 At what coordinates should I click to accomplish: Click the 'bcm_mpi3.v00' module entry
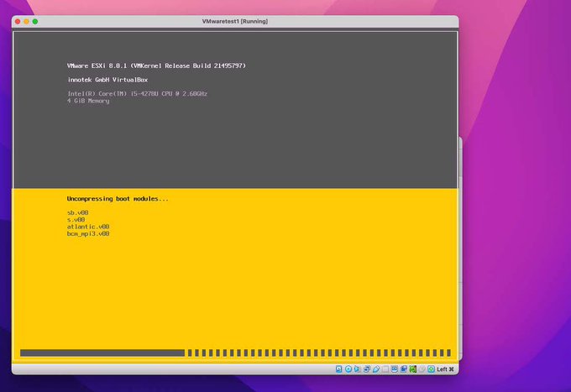(88, 233)
